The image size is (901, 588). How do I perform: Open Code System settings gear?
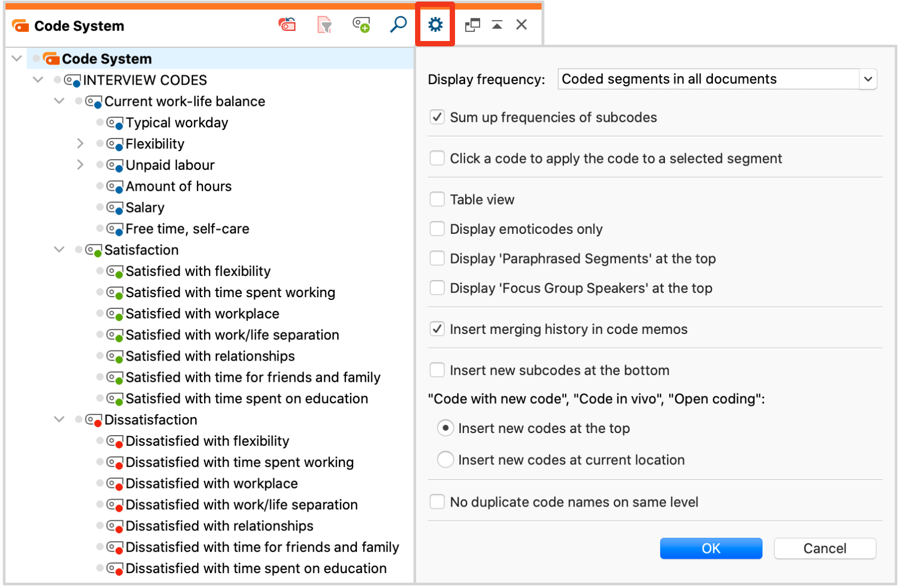coord(435,24)
